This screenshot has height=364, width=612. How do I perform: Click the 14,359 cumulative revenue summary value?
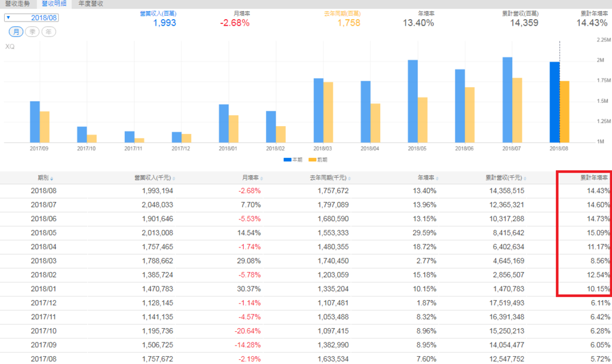coord(524,23)
